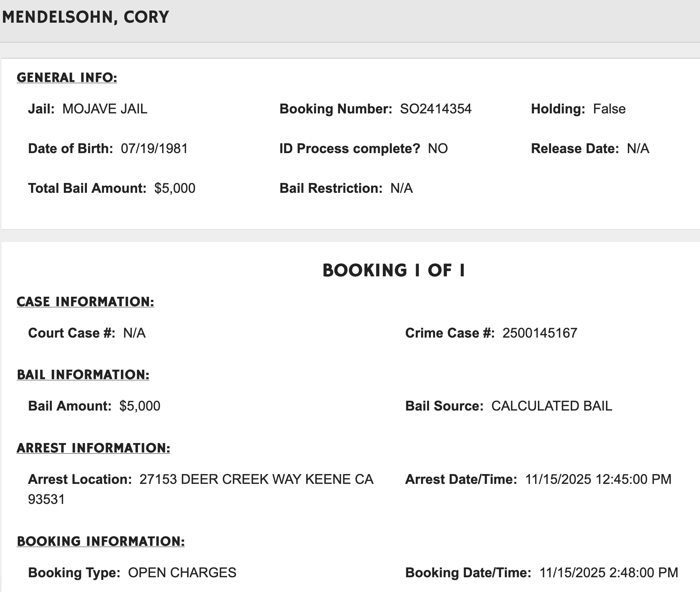Select the MOJAVE JAIL value

[105, 109]
